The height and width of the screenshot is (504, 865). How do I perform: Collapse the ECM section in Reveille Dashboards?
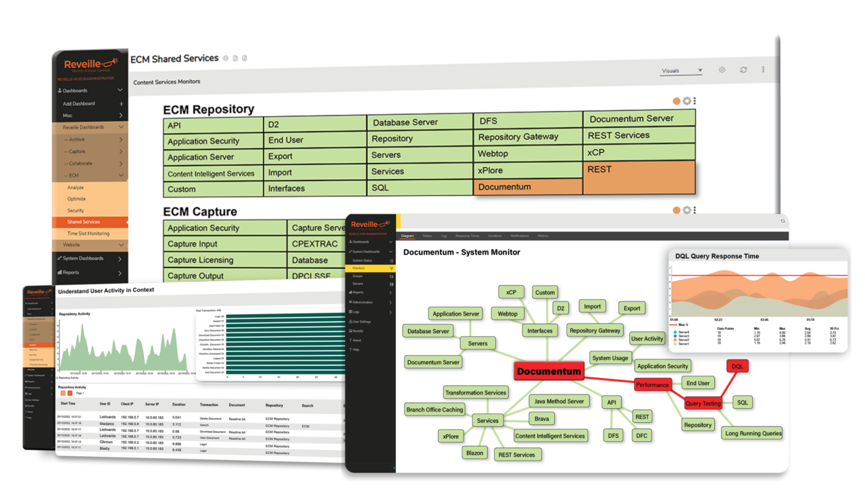click(120, 175)
